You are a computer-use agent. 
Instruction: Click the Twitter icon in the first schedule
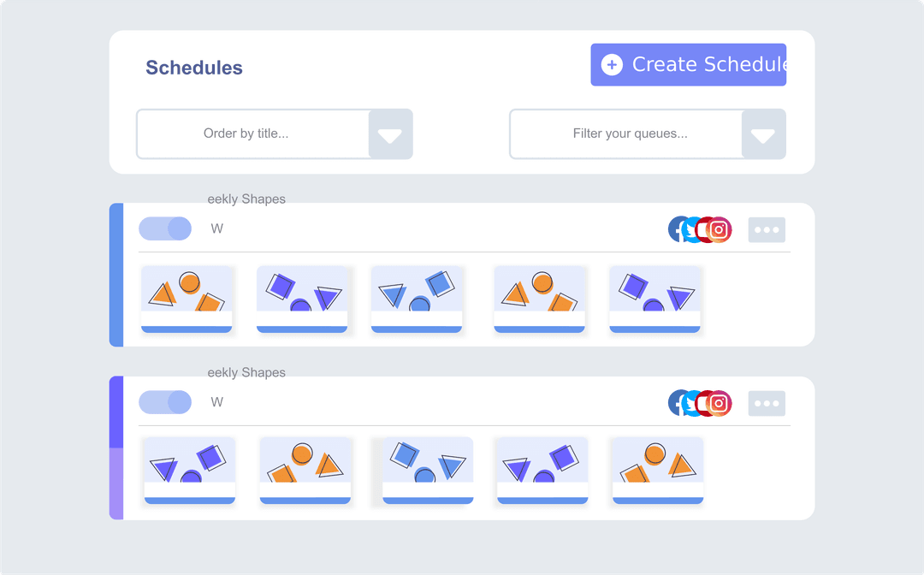click(x=691, y=229)
